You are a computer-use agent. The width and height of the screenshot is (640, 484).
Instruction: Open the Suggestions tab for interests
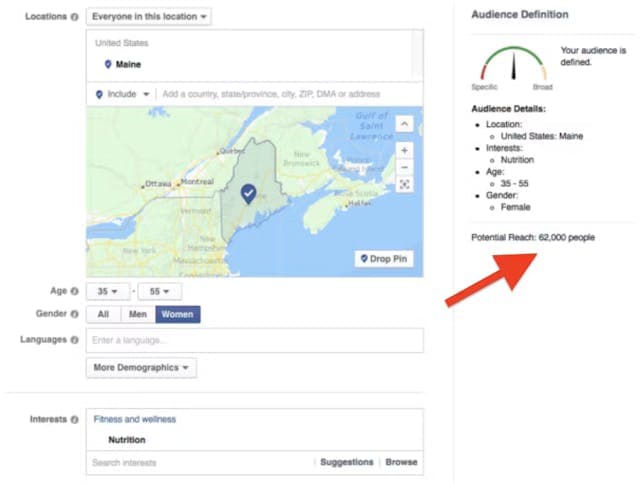pos(346,462)
